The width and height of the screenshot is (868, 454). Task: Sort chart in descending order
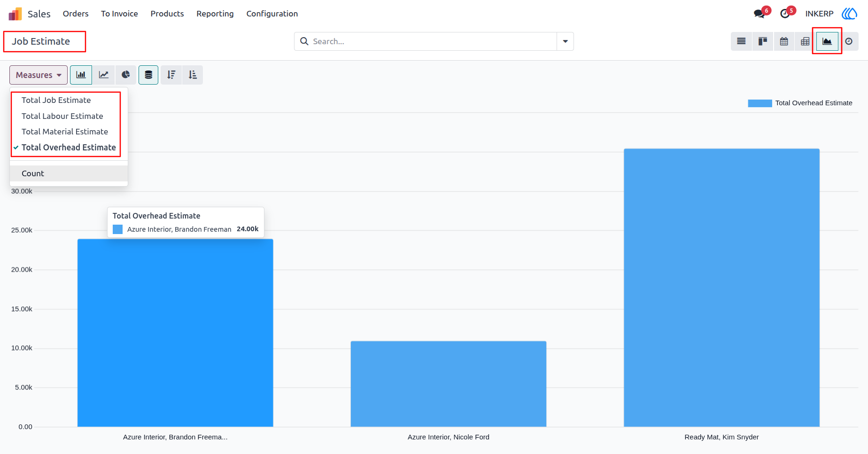(171, 75)
